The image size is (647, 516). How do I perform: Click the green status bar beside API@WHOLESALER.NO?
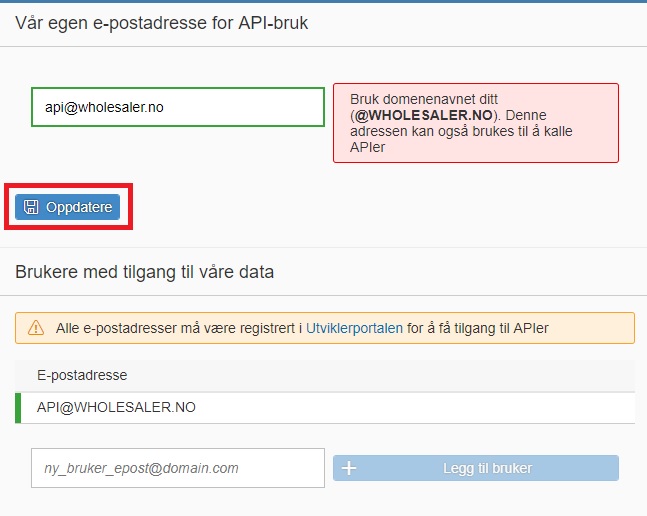17,407
